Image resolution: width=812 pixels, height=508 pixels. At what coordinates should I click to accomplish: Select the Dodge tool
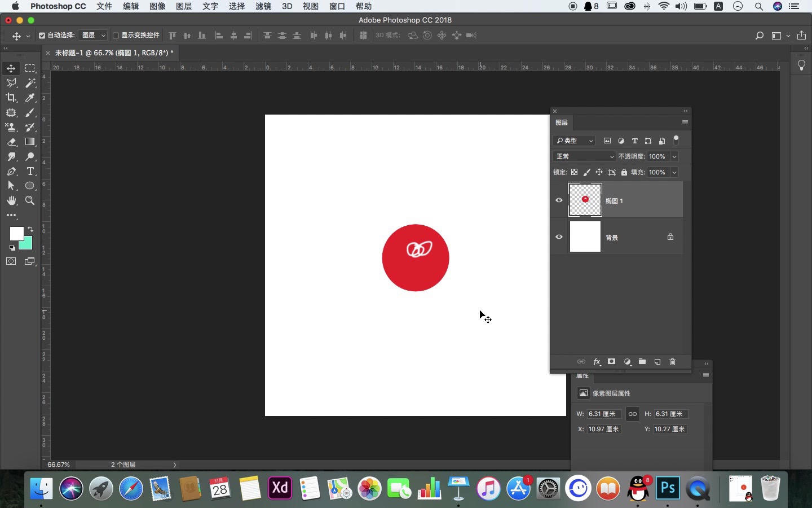[x=30, y=156]
